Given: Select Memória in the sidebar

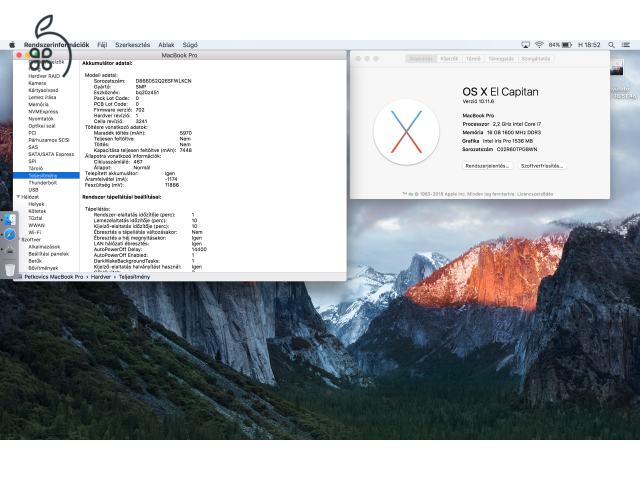Looking at the screenshot, I should 38,104.
